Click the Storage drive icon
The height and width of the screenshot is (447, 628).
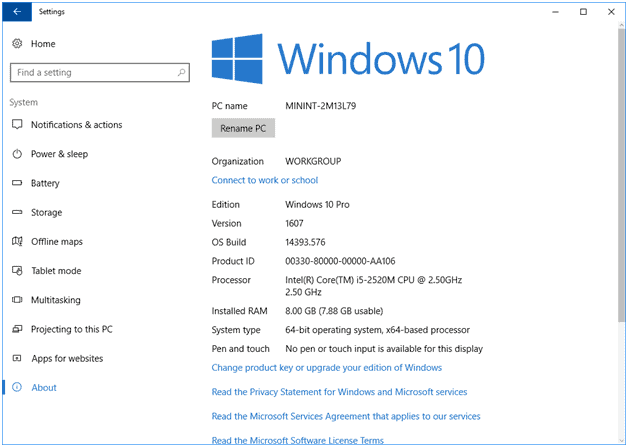pyautogui.click(x=17, y=212)
